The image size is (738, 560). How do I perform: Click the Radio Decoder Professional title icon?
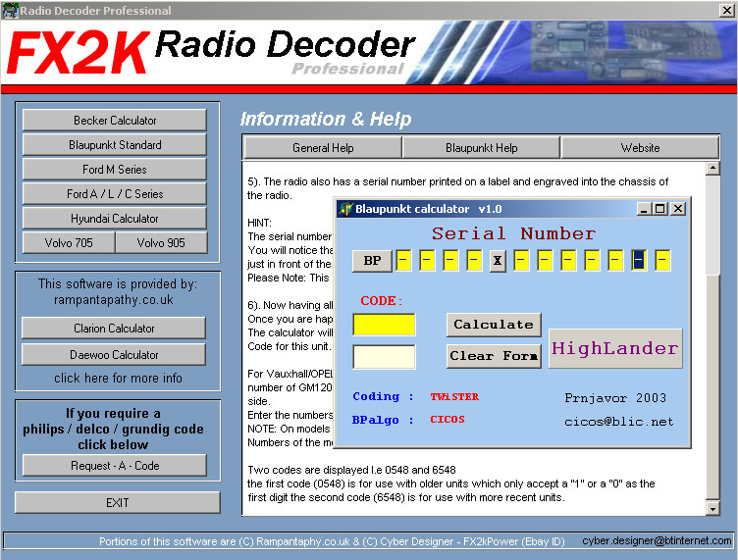[x=11, y=11]
